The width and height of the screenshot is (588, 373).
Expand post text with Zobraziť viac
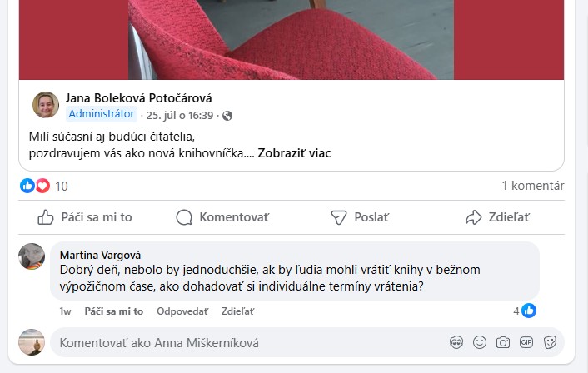pyautogui.click(x=294, y=153)
